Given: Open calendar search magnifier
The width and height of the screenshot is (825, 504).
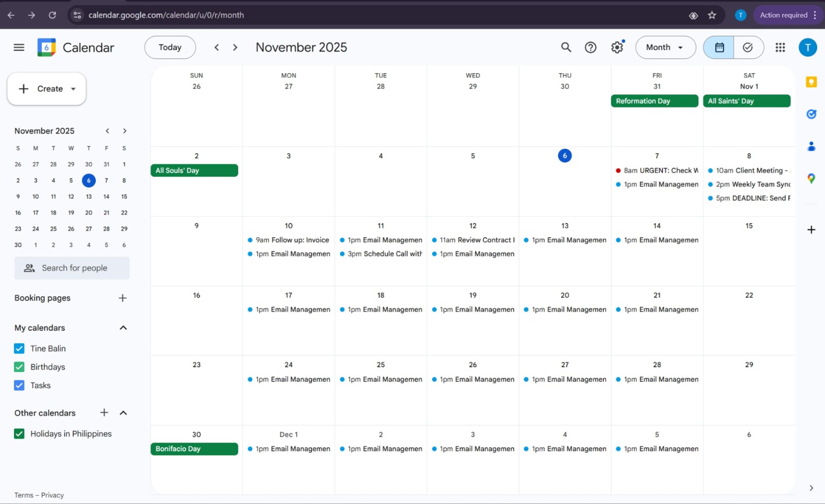Looking at the screenshot, I should [566, 47].
